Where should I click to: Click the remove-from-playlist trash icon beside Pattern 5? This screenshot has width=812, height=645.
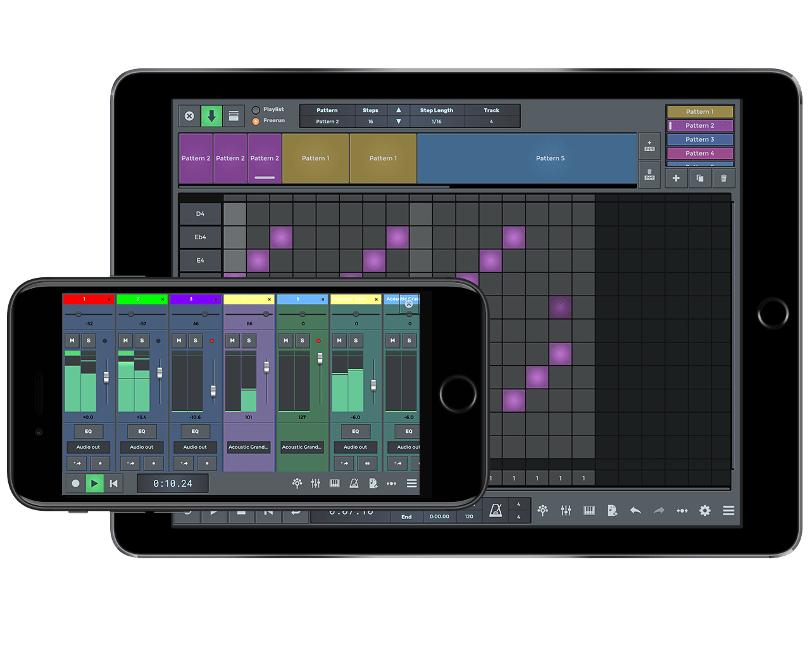[x=649, y=174]
